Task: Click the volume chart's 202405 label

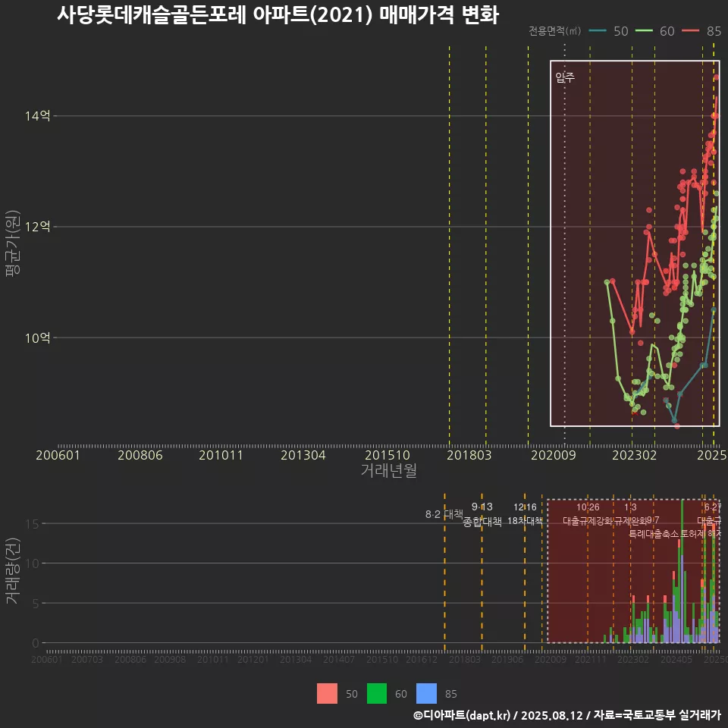Action: [676, 659]
